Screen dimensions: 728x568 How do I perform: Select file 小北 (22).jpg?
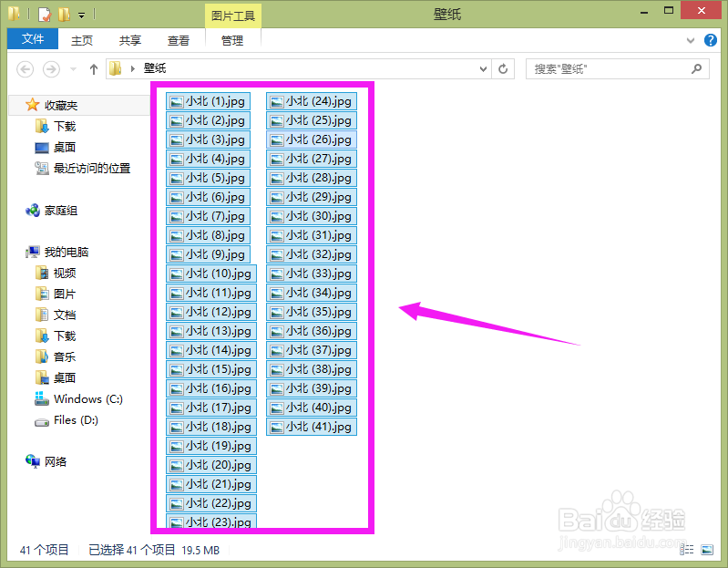point(211,503)
